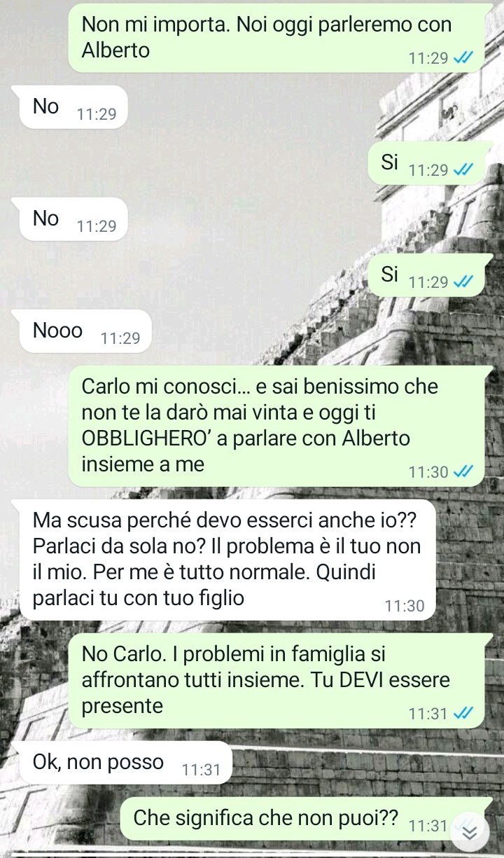Tap read-receipt ticks on the 'parleremo con Alberto' message
This screenshot has height=858, width=504.
463,59
